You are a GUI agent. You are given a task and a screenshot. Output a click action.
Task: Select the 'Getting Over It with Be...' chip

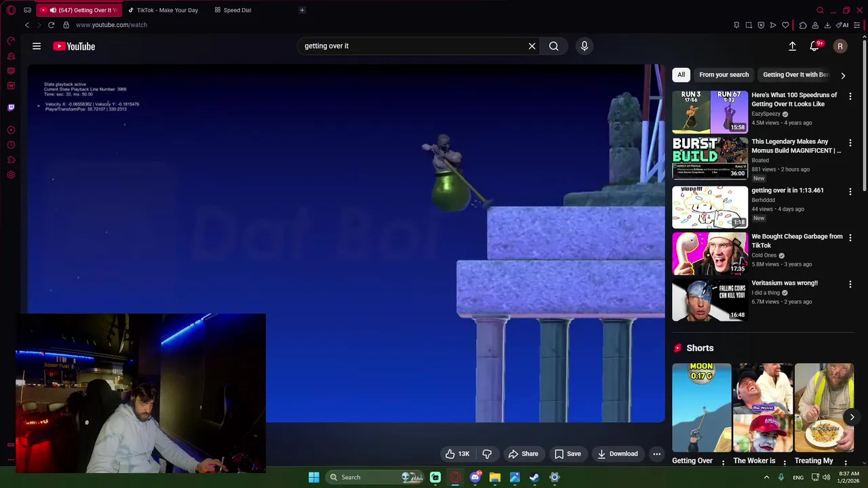795,75
